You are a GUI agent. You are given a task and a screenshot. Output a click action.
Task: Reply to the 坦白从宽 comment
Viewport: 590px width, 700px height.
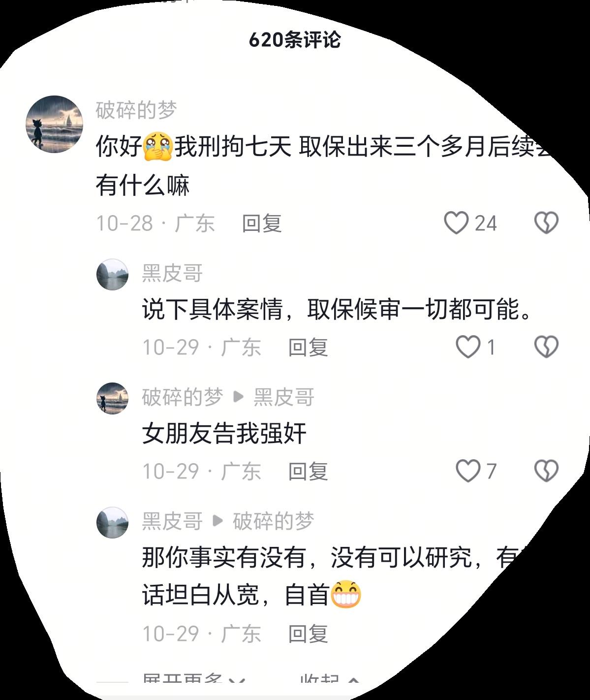[x=308, y=634]
